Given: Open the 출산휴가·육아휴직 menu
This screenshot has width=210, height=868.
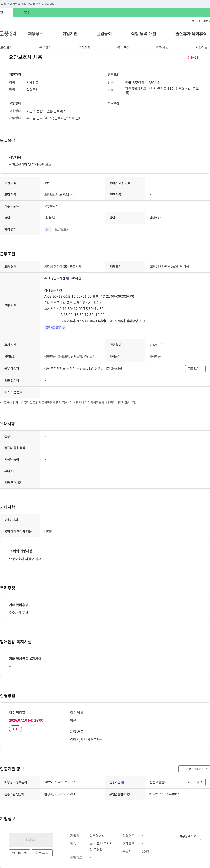Looking at the screenshot, I should coord(191,34).
